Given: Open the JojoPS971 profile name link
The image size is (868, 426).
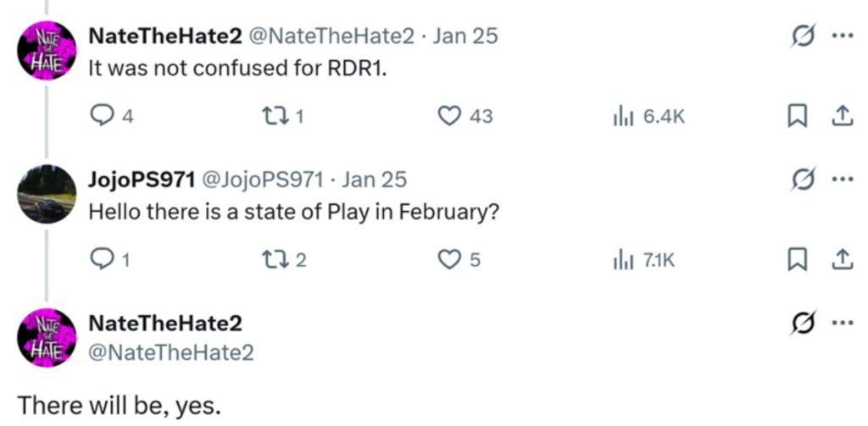Looking at the screenshot, I should point(141,180).
